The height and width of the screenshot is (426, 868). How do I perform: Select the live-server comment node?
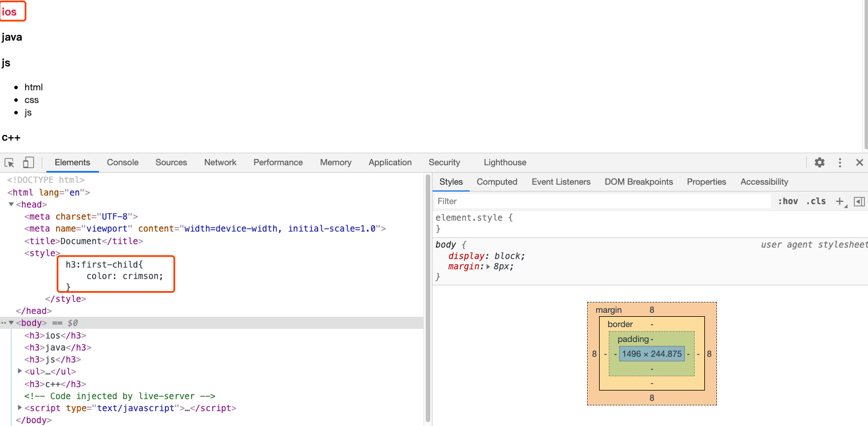coord(120,396)
